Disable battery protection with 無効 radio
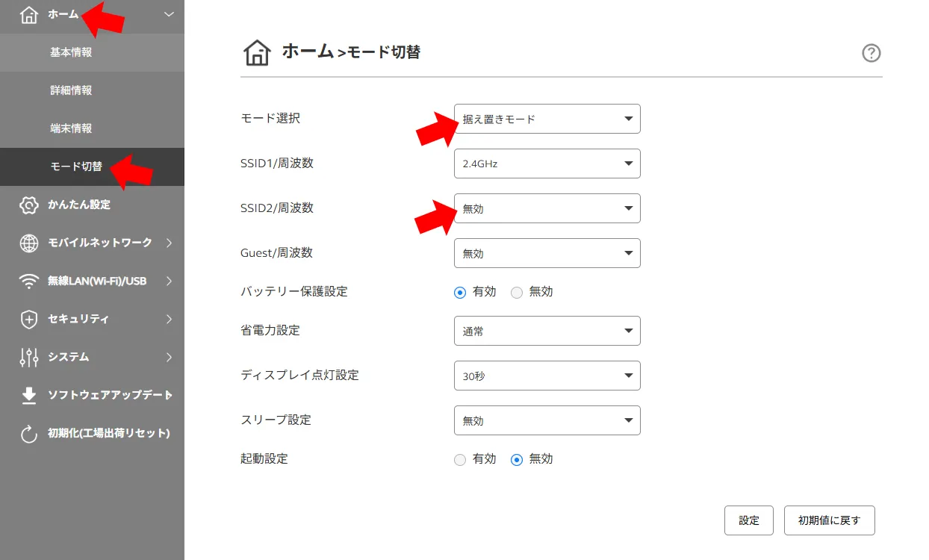 coord(517,293)
